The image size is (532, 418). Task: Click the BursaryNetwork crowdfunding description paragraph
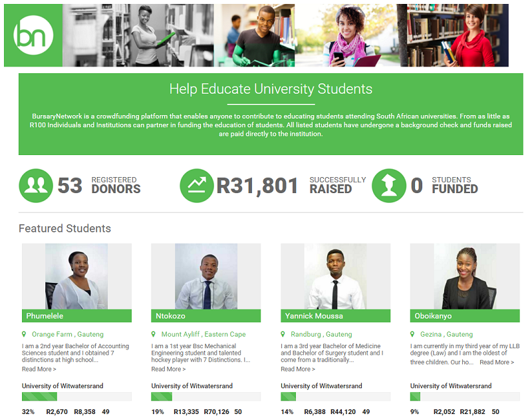(x=271, y=125)
